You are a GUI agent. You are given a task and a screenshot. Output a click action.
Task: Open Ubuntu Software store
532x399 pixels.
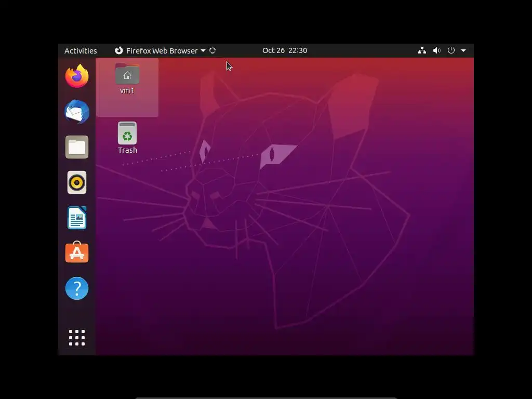point(77,252)
